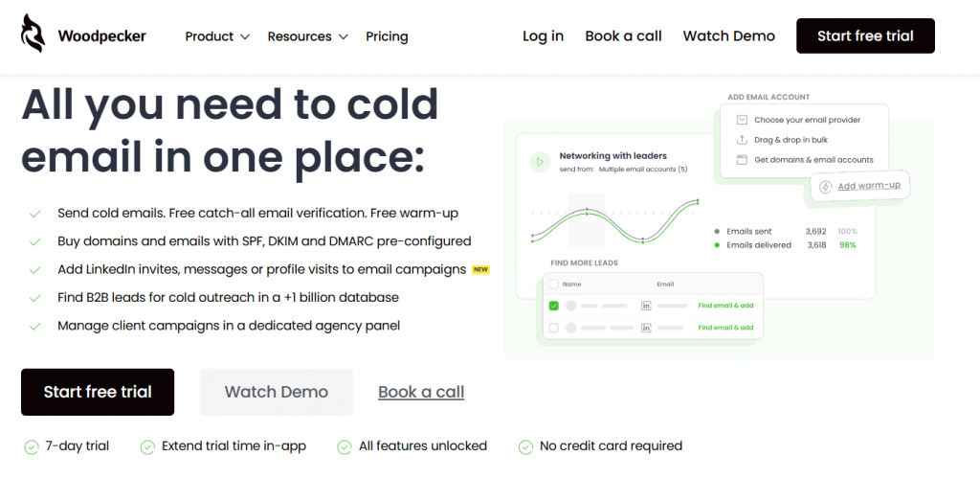Click the gray Watch Demo button in hero section
This screenshot has width=980, height=479.
(276, 392)
